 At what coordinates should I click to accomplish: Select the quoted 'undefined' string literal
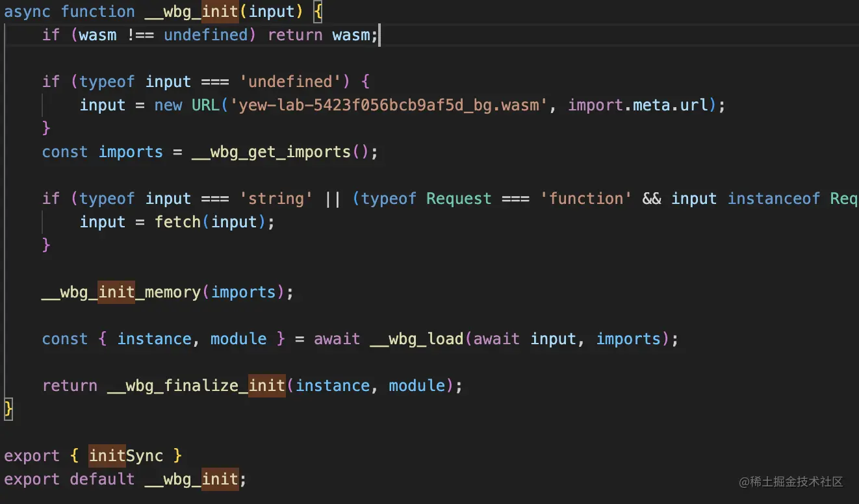click(x=290, y=82)
